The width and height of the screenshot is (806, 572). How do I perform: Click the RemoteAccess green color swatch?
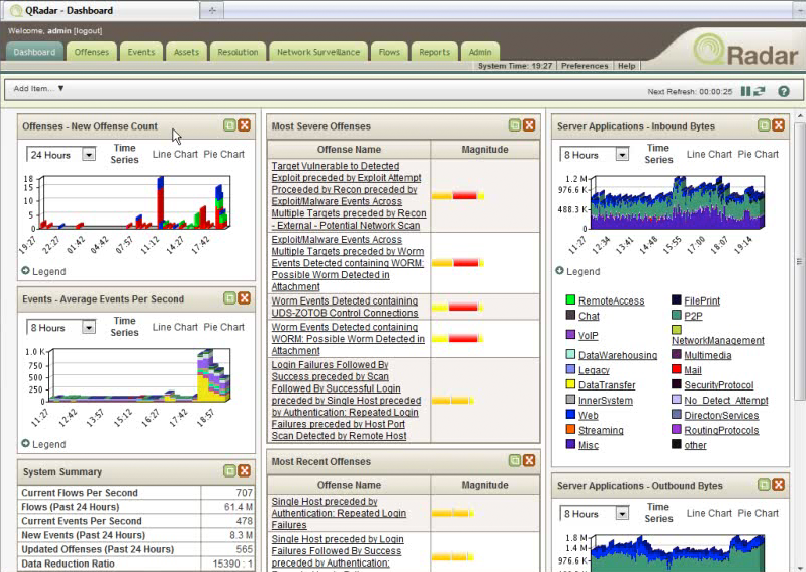click(570, 300)
